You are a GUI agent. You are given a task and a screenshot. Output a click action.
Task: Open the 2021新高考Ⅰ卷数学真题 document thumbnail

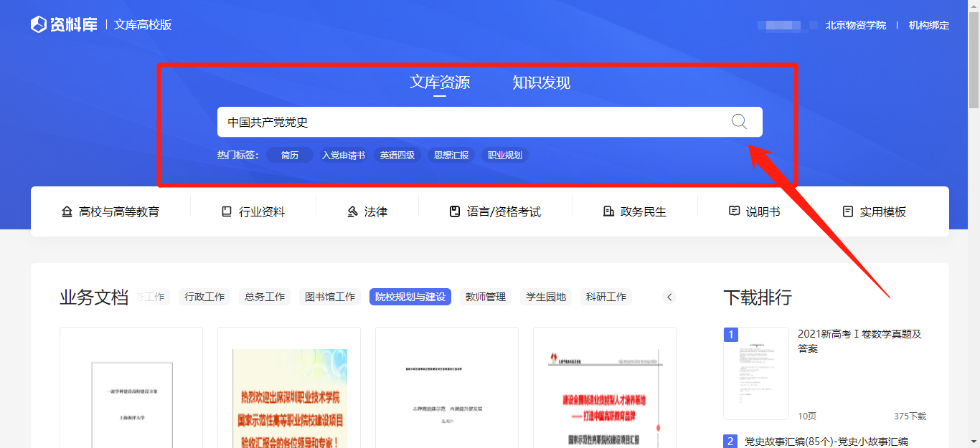coord(755,373)
